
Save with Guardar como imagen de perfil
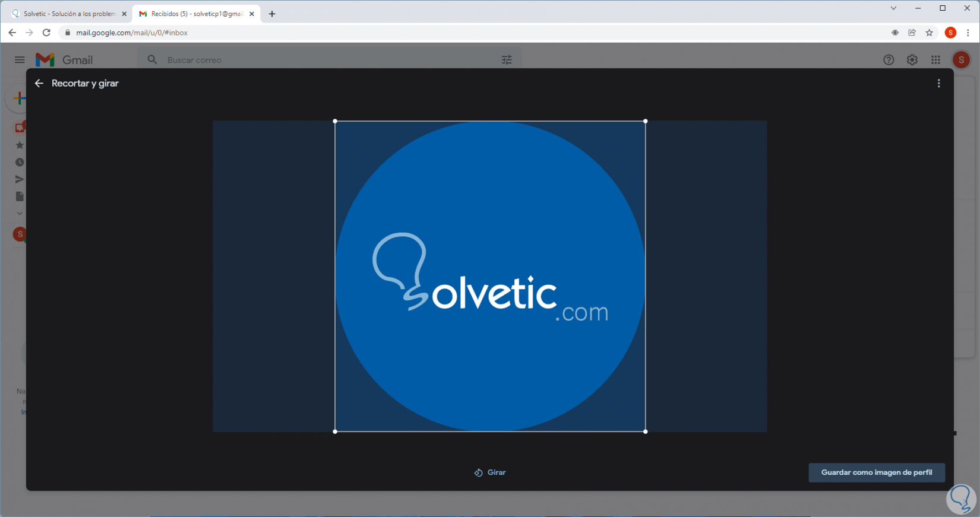tap(877, 472)
